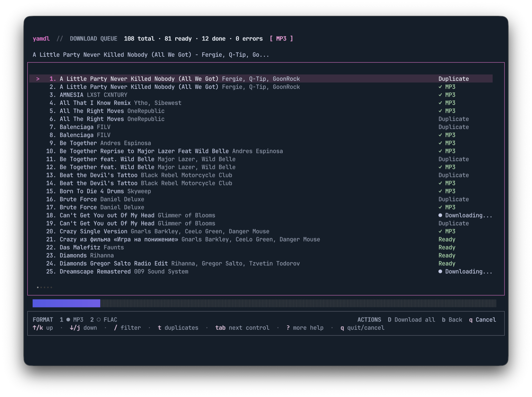Click the quit/cancel hint in the footer

click(x=362, y=328)
